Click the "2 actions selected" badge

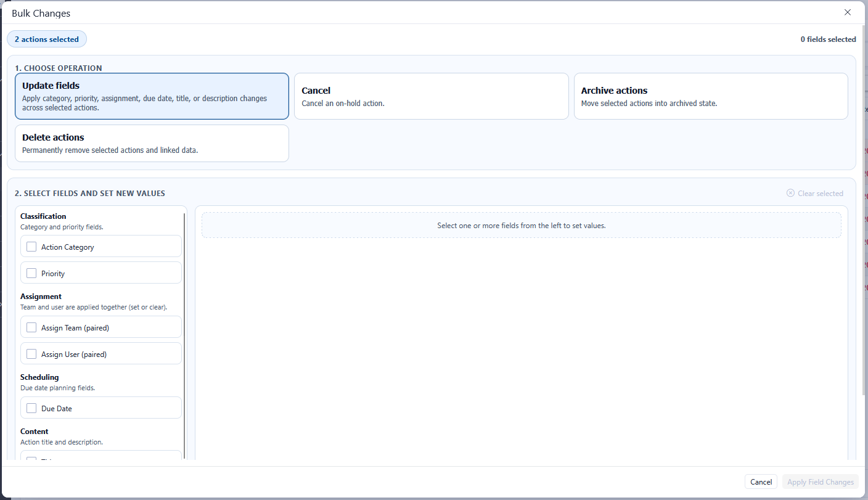[47, 39]
